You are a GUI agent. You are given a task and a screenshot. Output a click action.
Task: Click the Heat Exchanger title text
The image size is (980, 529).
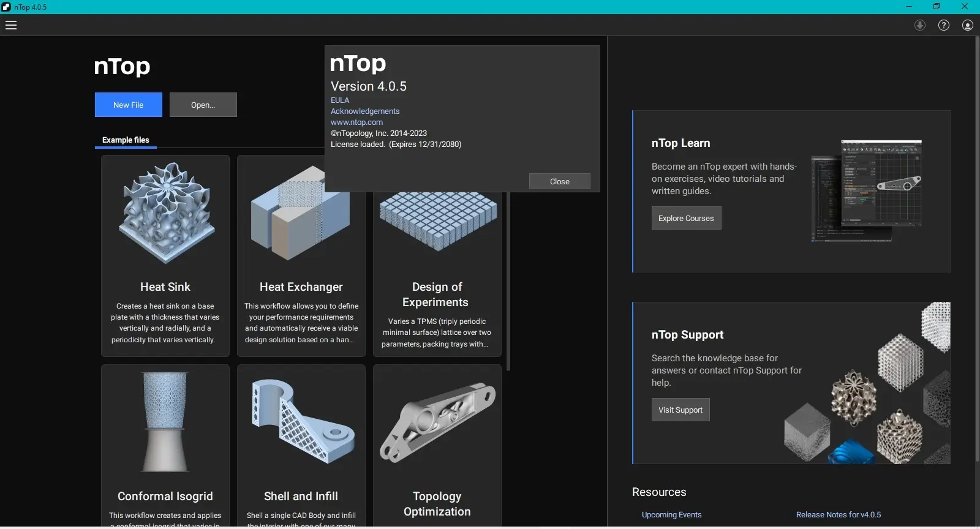click(301, 287)
